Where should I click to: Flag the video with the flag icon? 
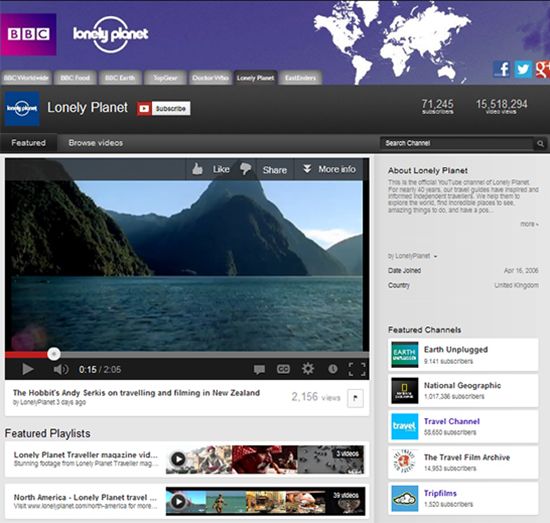click(355, 398)
